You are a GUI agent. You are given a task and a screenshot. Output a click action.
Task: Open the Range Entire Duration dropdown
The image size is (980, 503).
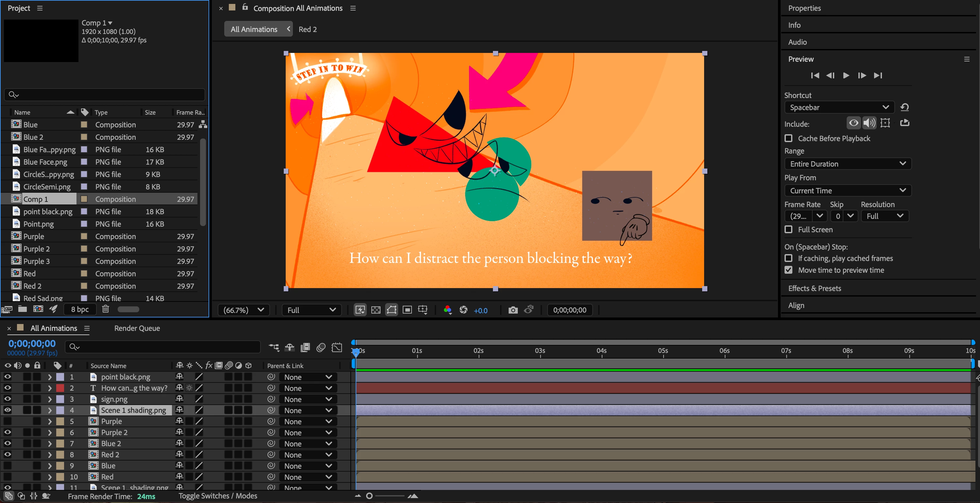point(848,164)
